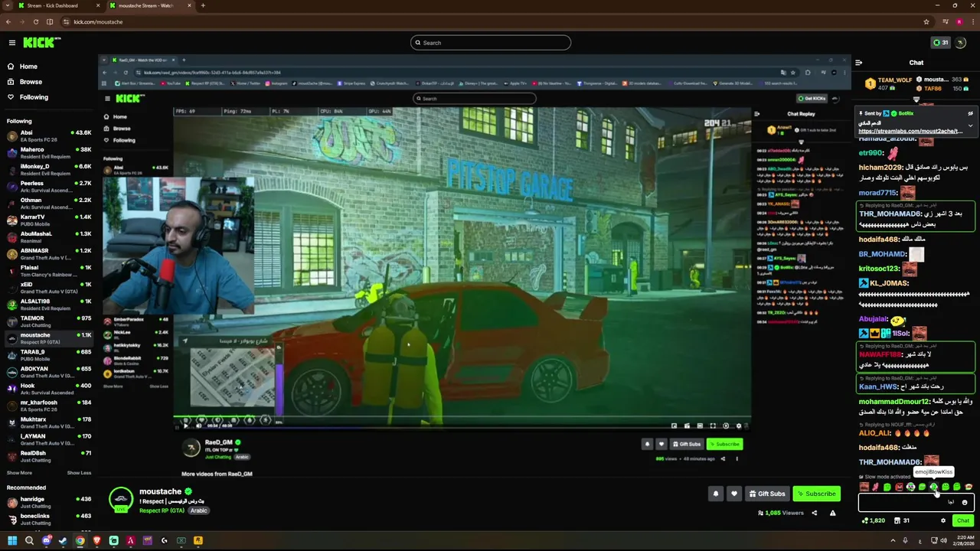
Task: Click Gift Subs for moustache
Action: pos(766,494)
